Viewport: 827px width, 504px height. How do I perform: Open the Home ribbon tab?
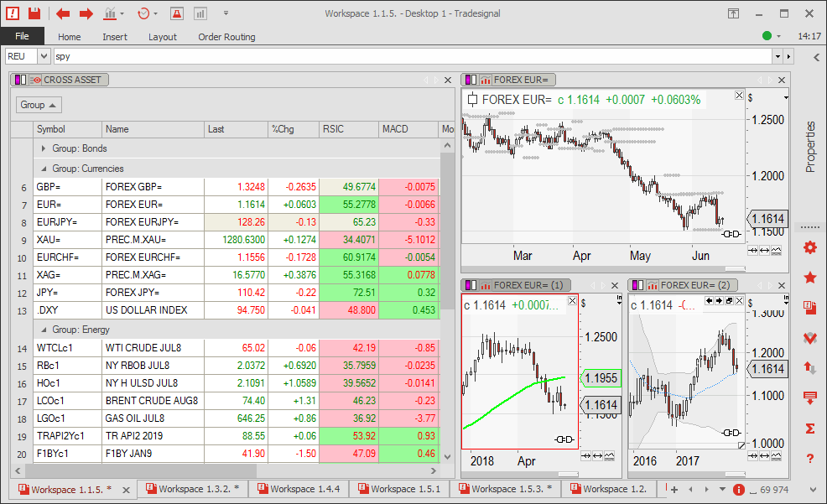[x=69, y=37]
